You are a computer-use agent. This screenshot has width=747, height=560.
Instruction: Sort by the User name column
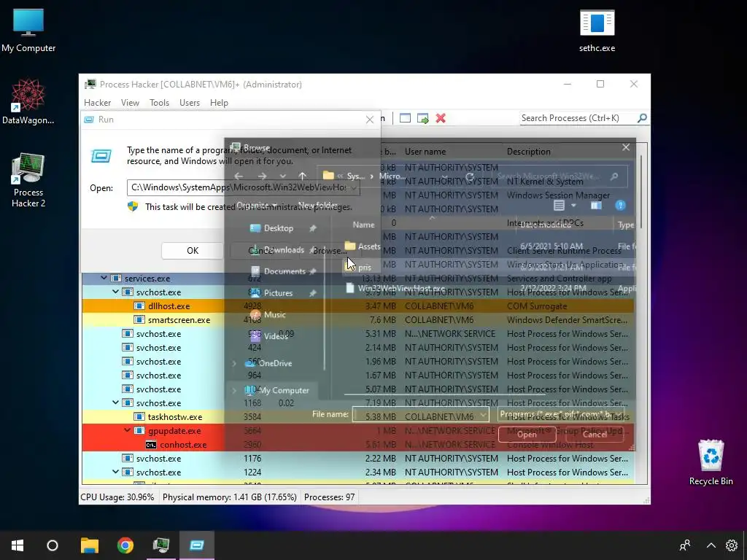[x=425, y=152]
